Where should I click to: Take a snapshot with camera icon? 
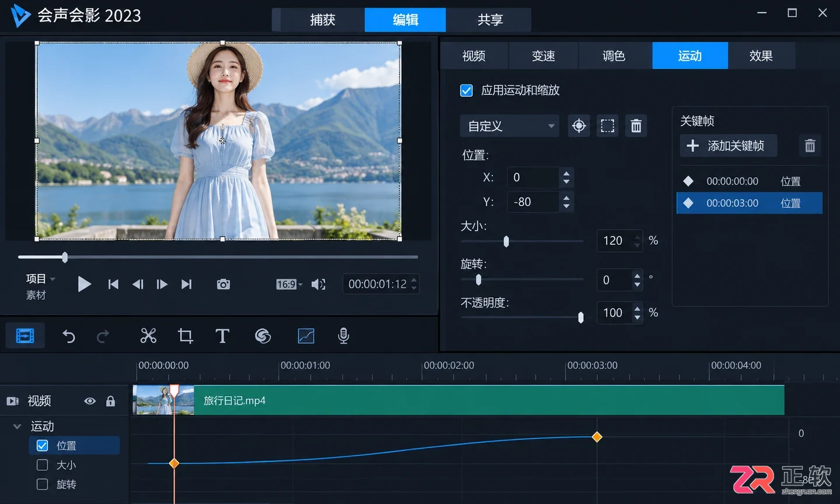tap(223, 284)
